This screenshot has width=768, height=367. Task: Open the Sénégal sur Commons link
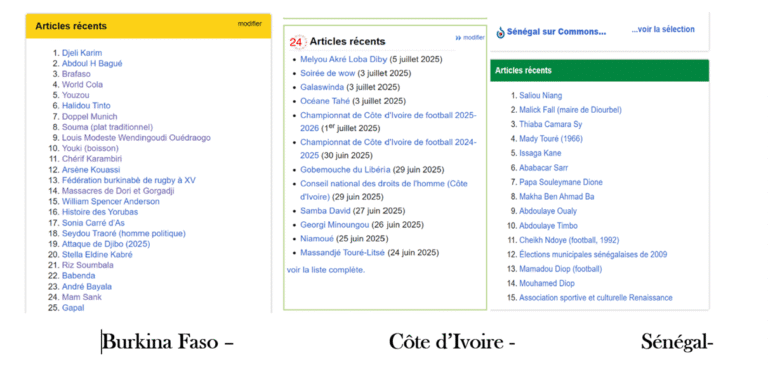[556, 32]
